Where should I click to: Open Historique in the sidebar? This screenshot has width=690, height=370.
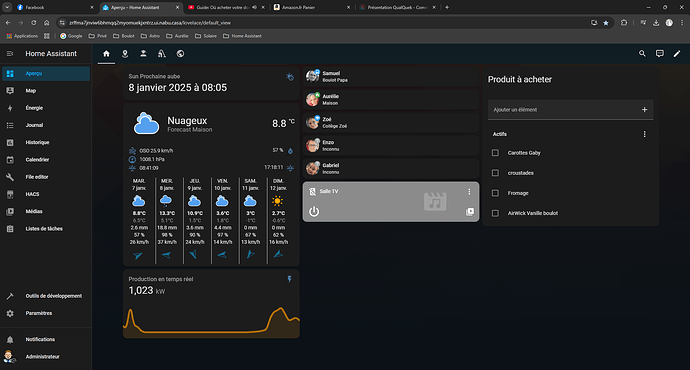tap(46, 142)
